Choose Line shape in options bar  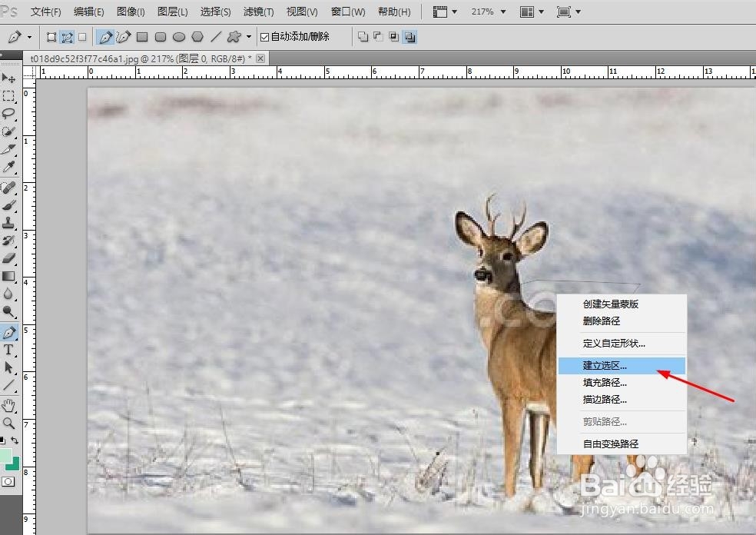[x=216, y=37]
